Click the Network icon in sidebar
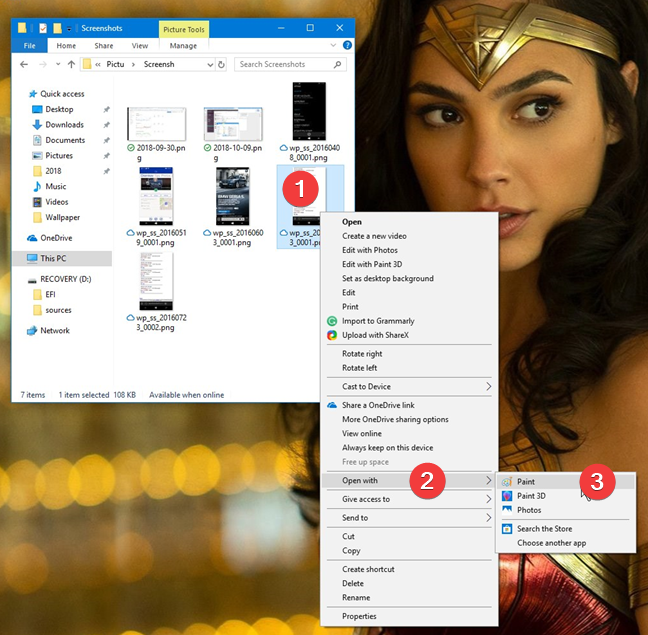Viewport: 648px width, 635px height. 32,331
